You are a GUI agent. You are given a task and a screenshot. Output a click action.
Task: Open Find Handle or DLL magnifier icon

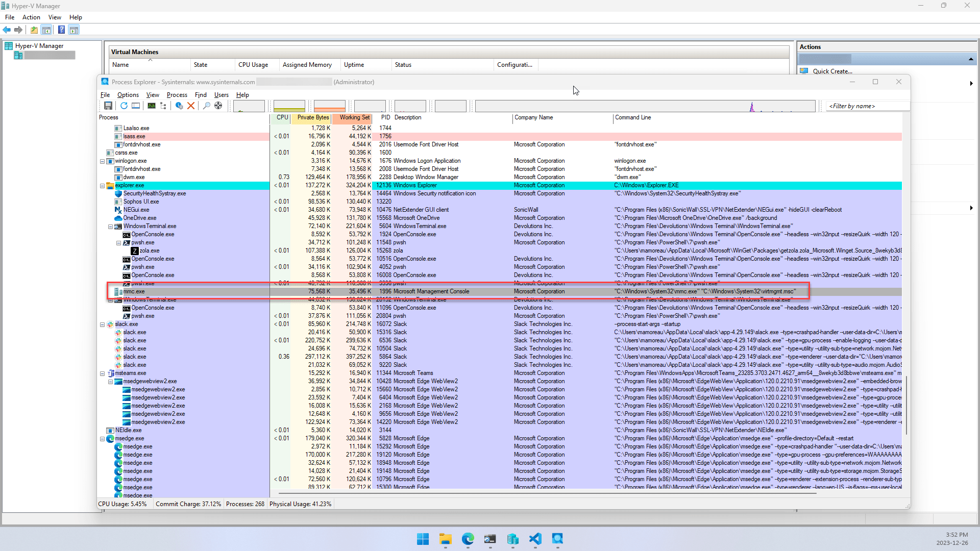206,106
